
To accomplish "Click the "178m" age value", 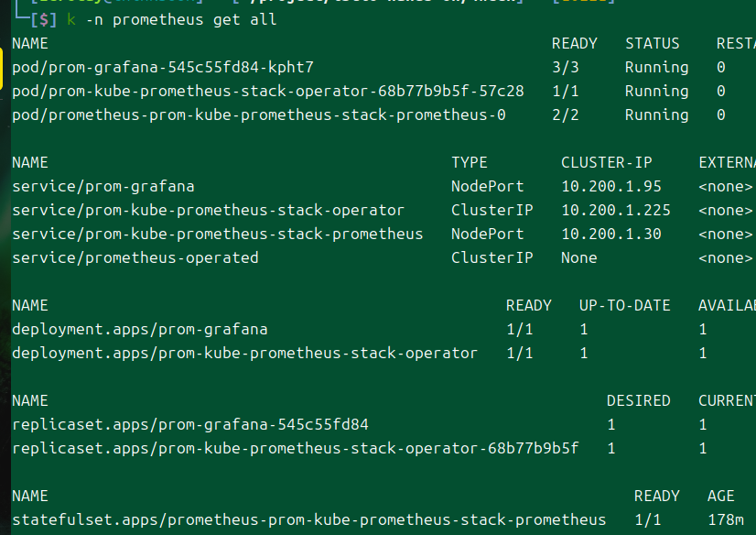I will click(x=726, y=519).
